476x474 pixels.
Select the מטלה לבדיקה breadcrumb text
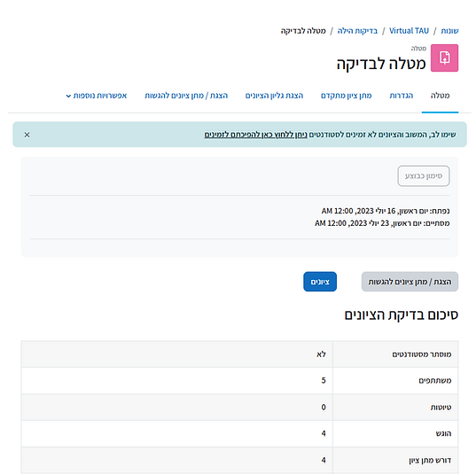303,31
